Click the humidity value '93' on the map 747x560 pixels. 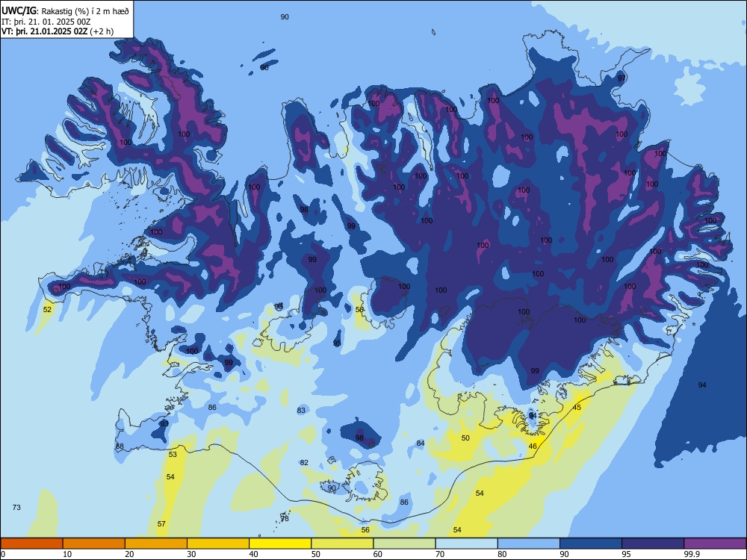tap(164, 423)
